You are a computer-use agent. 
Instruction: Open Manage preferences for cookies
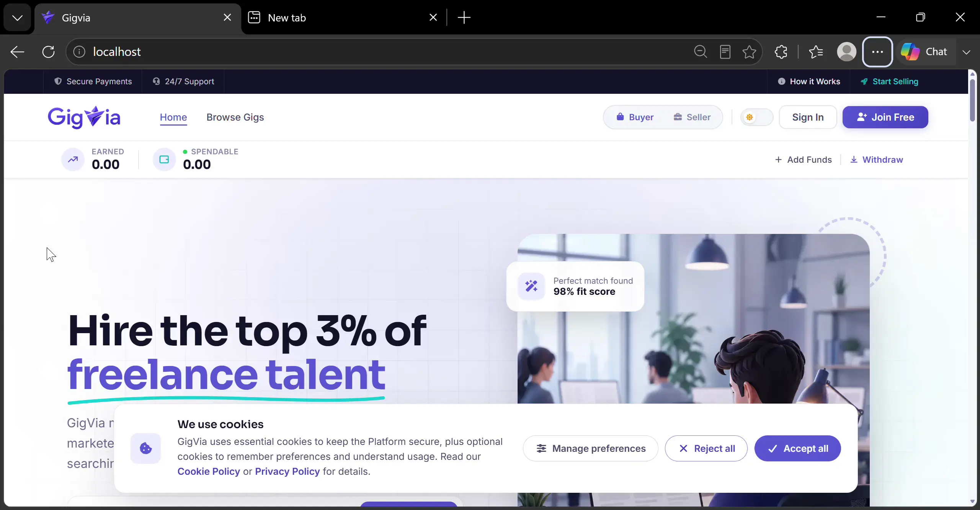point(591,448)
